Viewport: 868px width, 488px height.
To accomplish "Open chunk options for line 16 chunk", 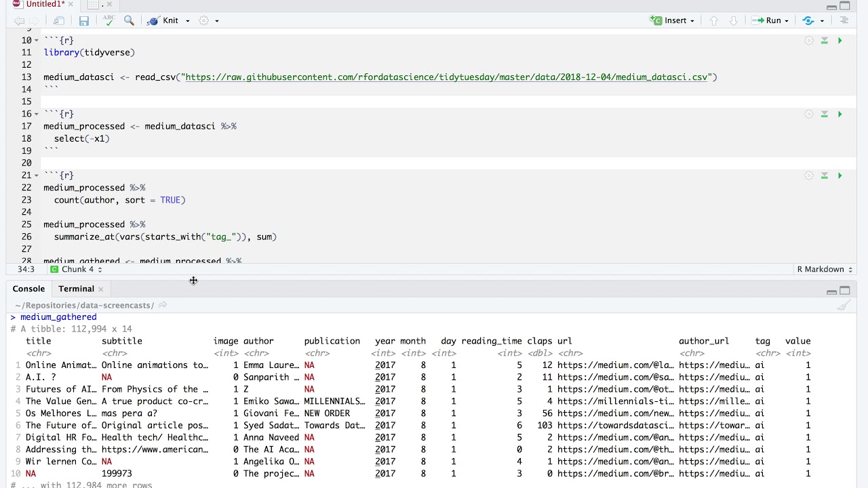I will [x=809, y=115].
